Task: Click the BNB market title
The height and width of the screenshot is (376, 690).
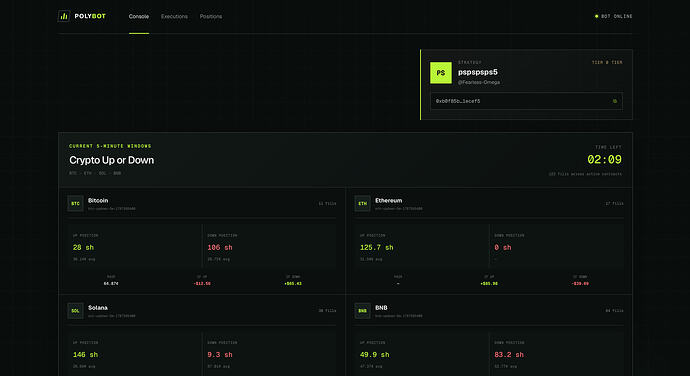Action: tap(381, 308)
